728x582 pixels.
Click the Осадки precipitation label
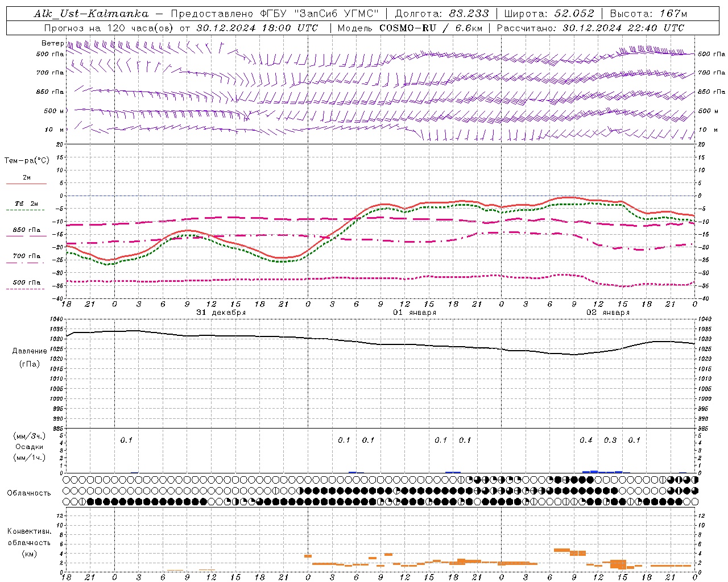30,447
